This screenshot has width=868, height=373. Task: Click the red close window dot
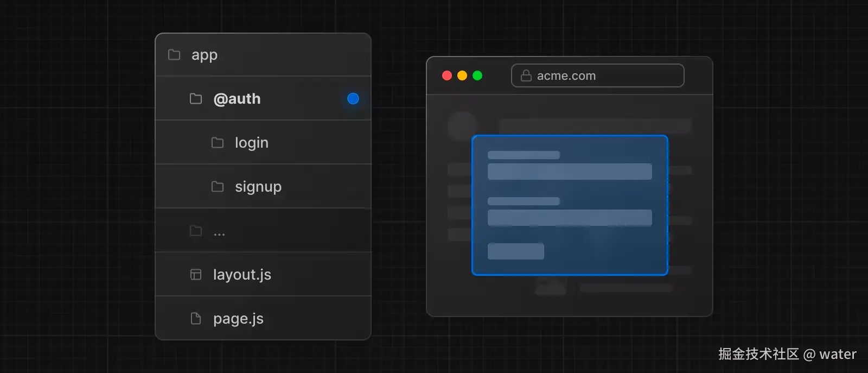[x=447, y=75]
